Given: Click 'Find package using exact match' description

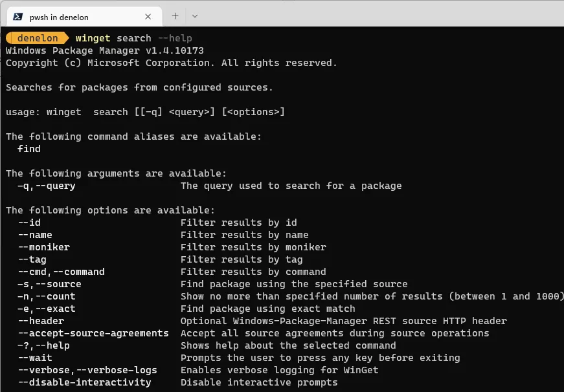Looking at the screenshot, I should 268,309.
